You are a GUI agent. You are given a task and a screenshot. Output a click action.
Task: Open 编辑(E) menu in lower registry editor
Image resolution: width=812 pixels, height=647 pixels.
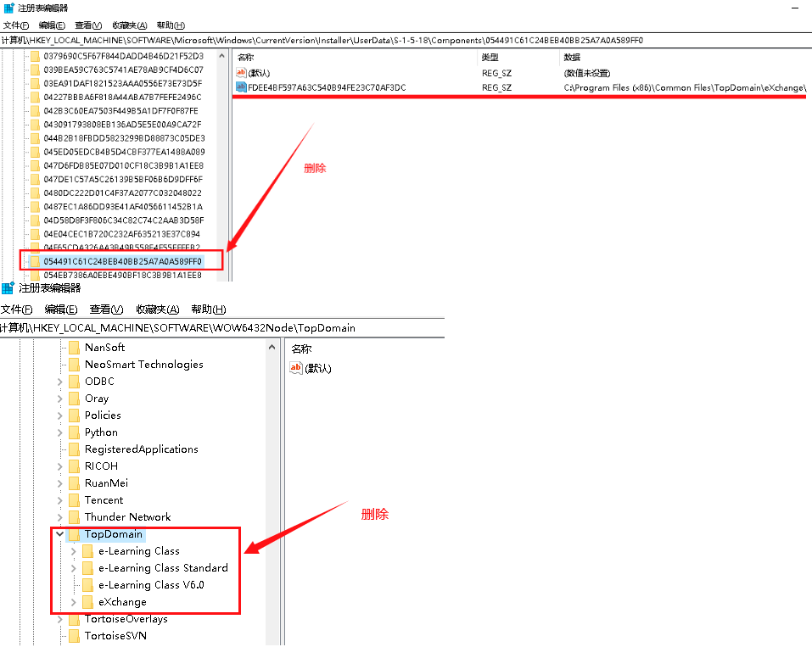tap(61, 310)
